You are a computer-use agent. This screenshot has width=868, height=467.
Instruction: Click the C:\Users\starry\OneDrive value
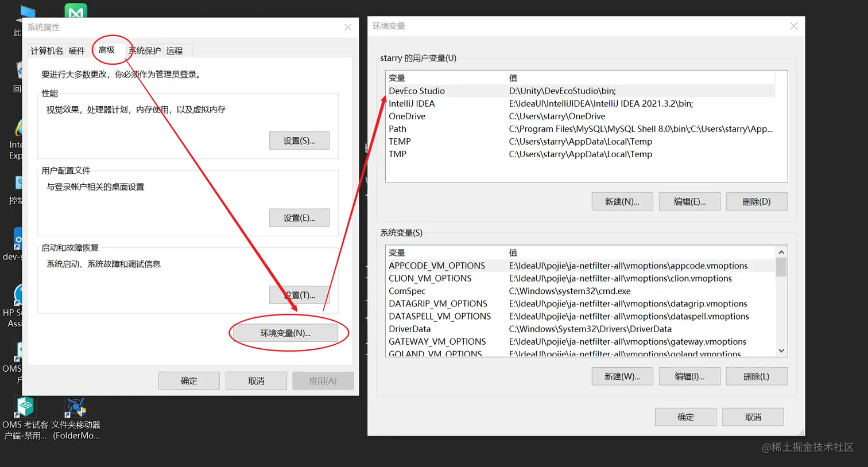point(557,116)
